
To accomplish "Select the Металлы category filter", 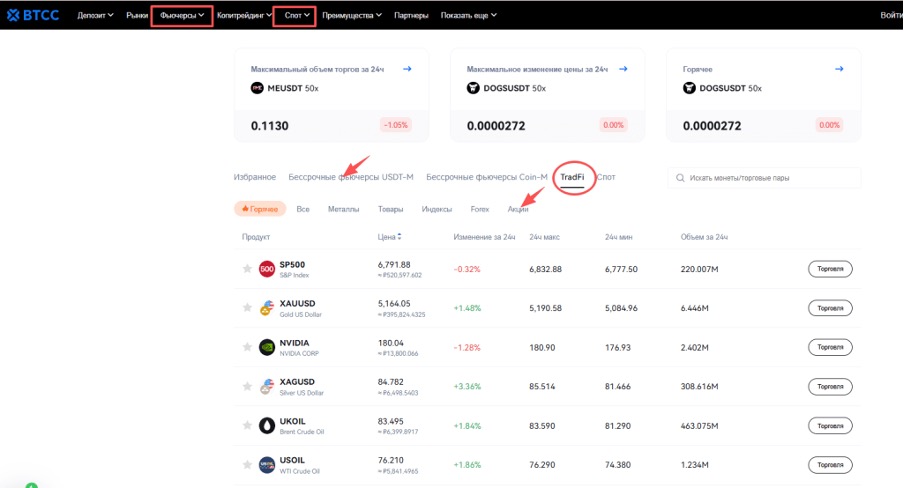I will pos(343,209).
